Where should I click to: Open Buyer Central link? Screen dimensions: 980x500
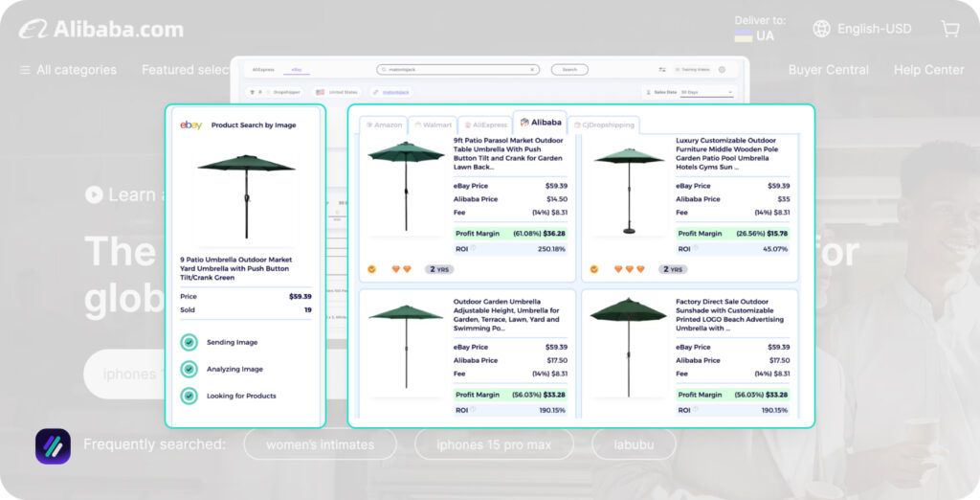coord(828,70)
